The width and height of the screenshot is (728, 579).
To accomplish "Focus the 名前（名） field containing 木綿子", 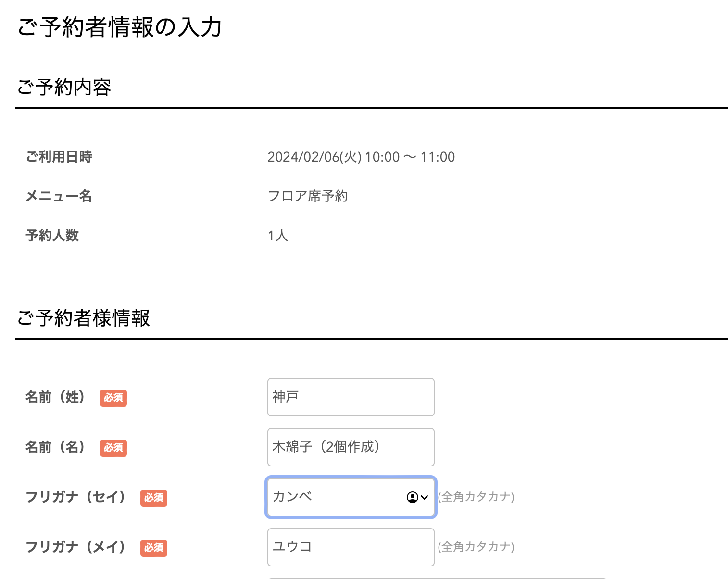I will coord(351,447).
